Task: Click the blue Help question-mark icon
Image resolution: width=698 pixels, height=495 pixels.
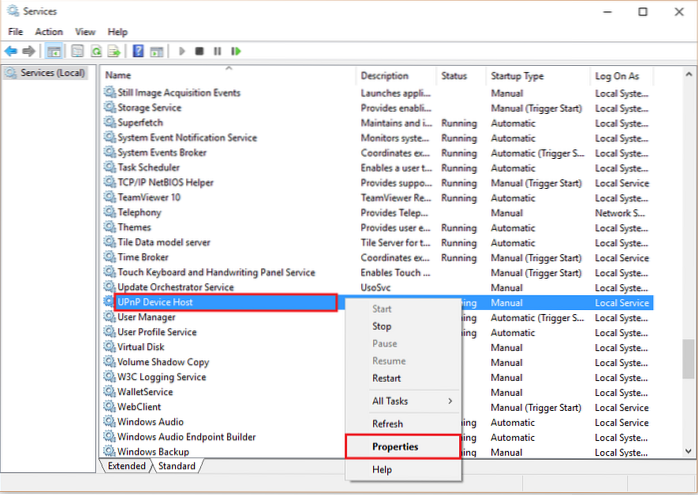Action: point(138,51)
